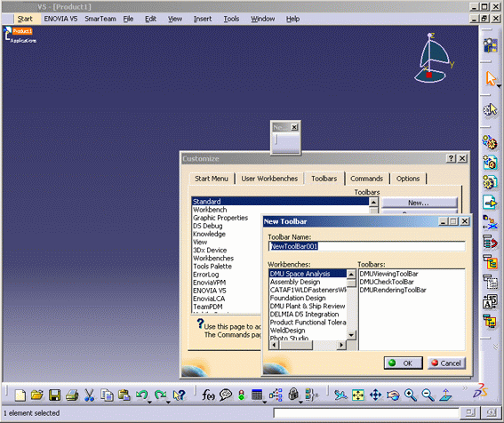Click the workbench icon at top of right toolbar
The width and height of the screenshot is (504, 423).
pyautogui.click(x=491, y=45)
